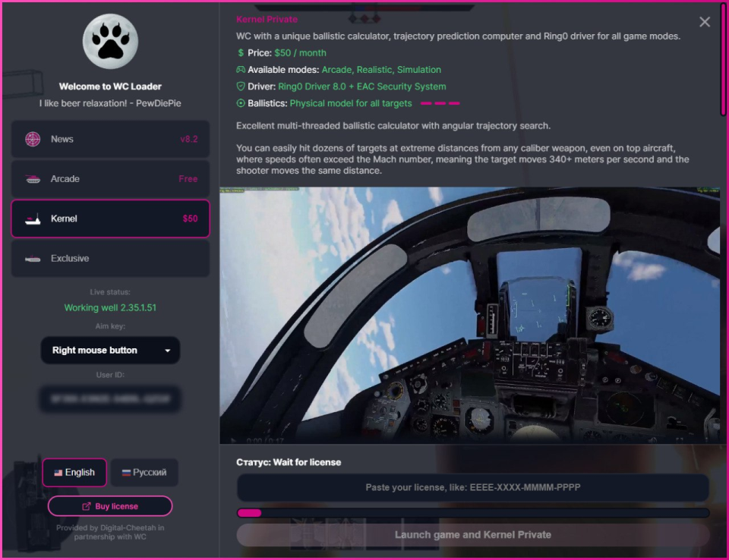
Task: Click the target Ballistics icon
Action: (241, 103)
